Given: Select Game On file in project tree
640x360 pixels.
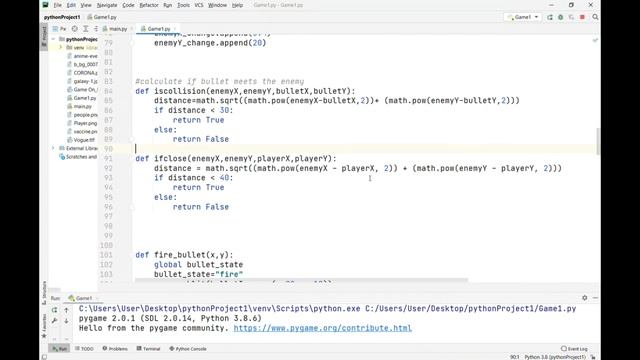Looking at the screenshot, I should [82, 89].
